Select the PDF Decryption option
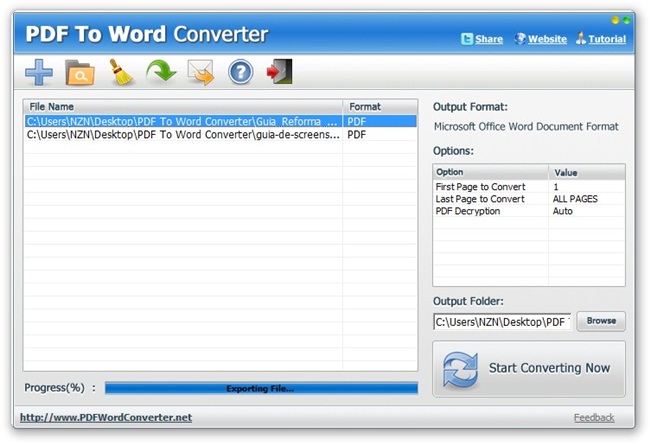Viewport: 650px width, 445px height. (468, 211)
